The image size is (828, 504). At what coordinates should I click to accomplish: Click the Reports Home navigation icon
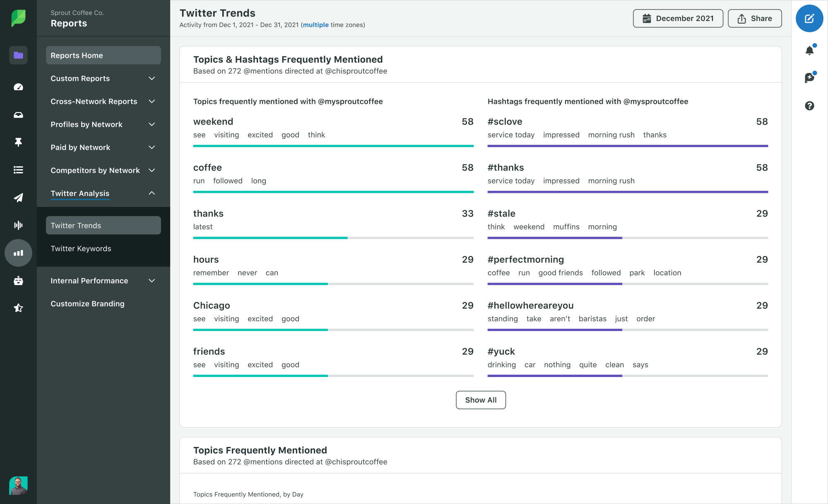pos(18,55)
